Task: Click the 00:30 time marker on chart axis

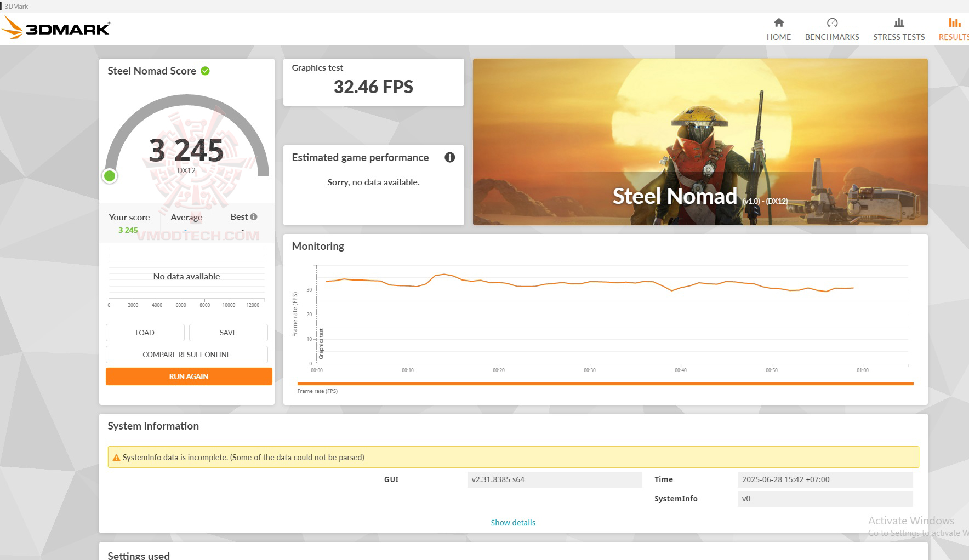Action: [x=590, y=370]
